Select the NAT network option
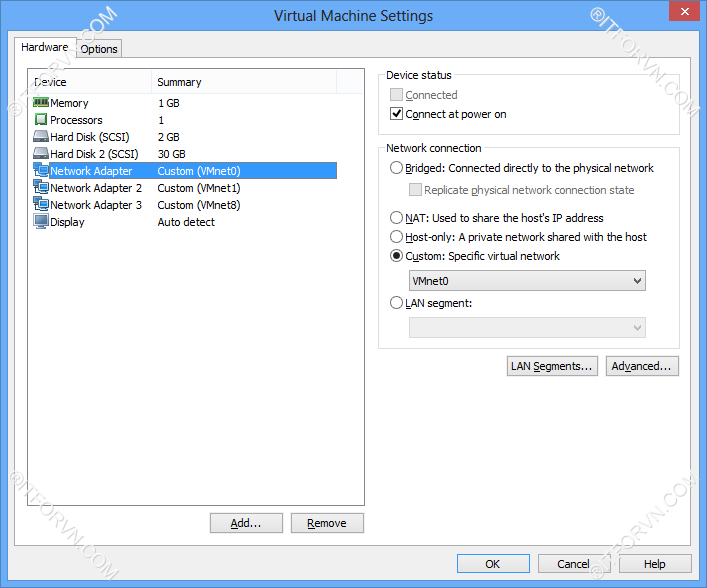This screenshot has width=707, height=588. click(x=396, y=218)
